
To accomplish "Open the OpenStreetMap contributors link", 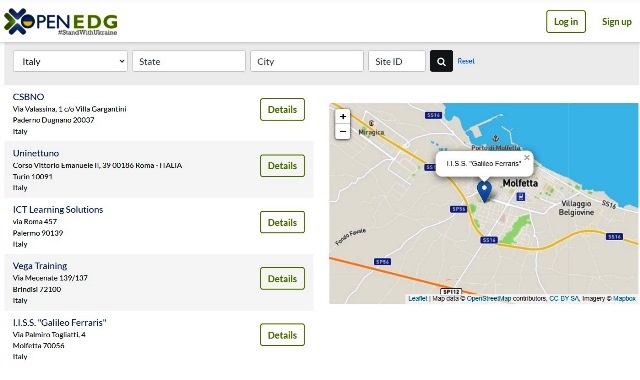I will click(489, 298).
